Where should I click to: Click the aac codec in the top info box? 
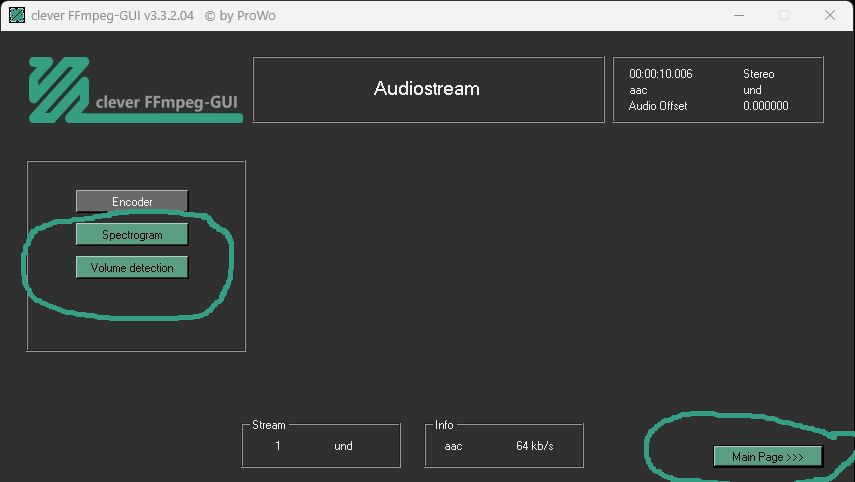[638, 90]
